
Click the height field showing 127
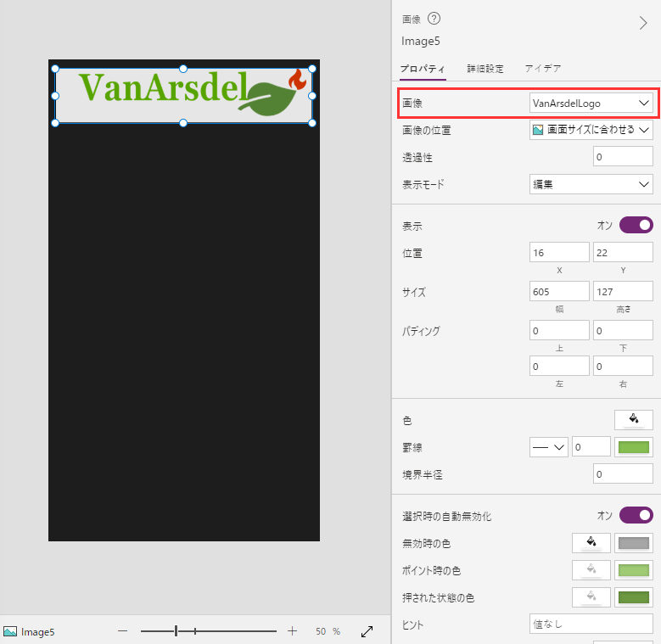pyautogui.click(x=623, y=291)
